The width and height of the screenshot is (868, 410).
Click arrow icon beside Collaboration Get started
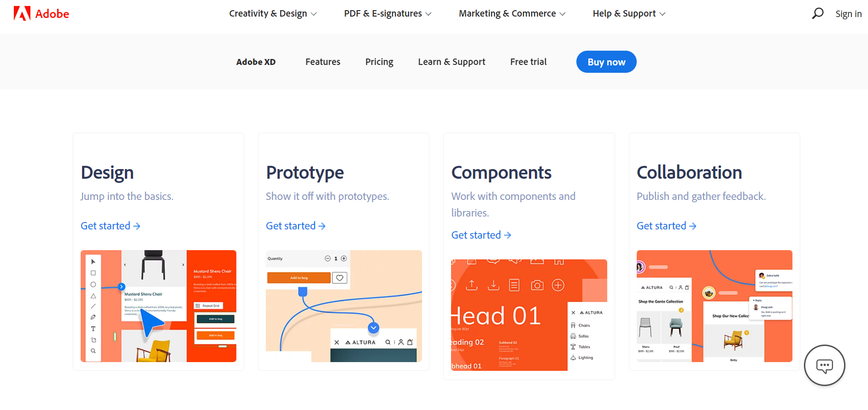693,226
